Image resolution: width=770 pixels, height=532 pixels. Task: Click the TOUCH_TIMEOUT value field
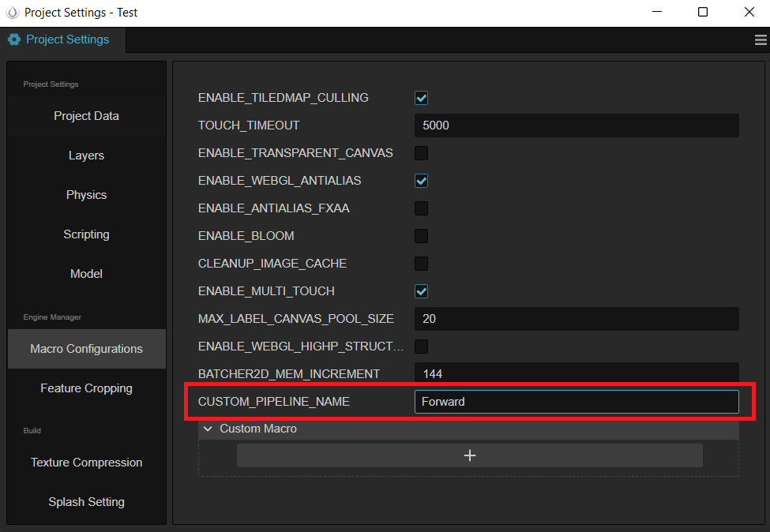pos(576,125)
